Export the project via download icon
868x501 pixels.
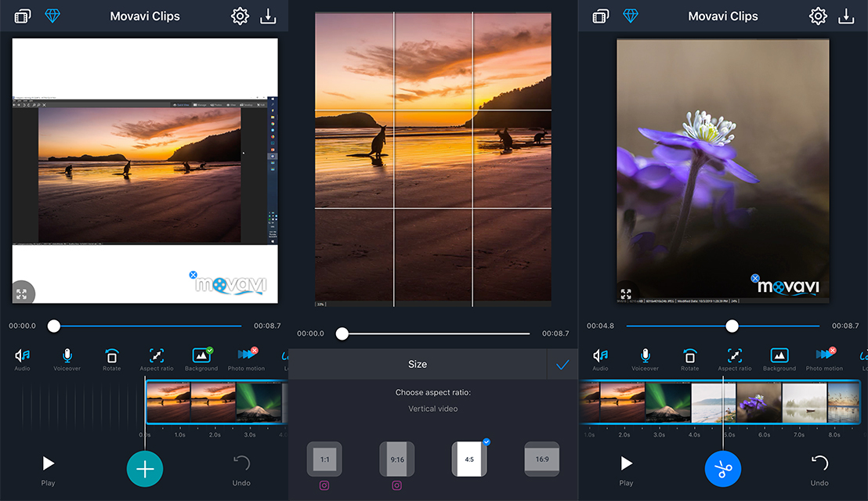pyautogui.click(x=268, y=16)
